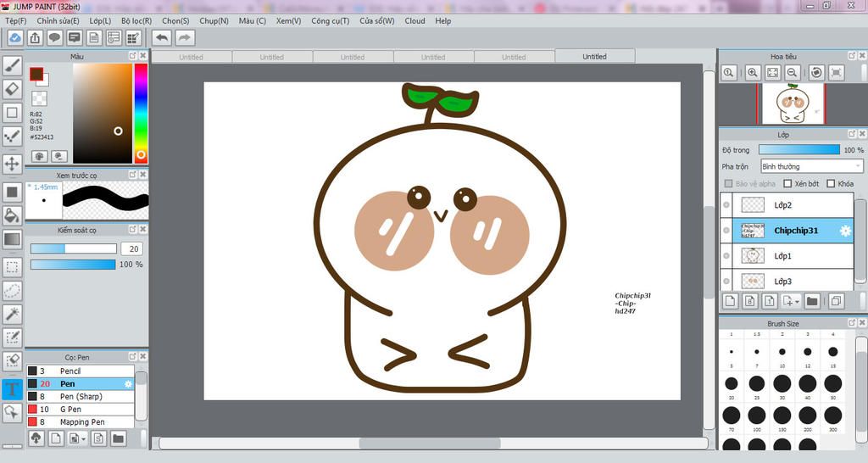Open the Công cụ(T) menu
Viewport: 868px width, 463px height.
[x=330, y=20]
